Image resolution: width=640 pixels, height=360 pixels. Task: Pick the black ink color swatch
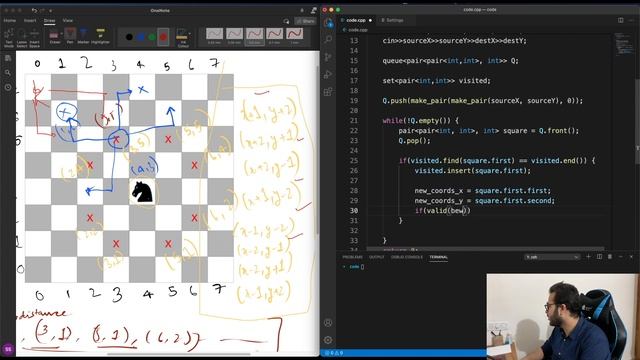(x=129, y=37)
